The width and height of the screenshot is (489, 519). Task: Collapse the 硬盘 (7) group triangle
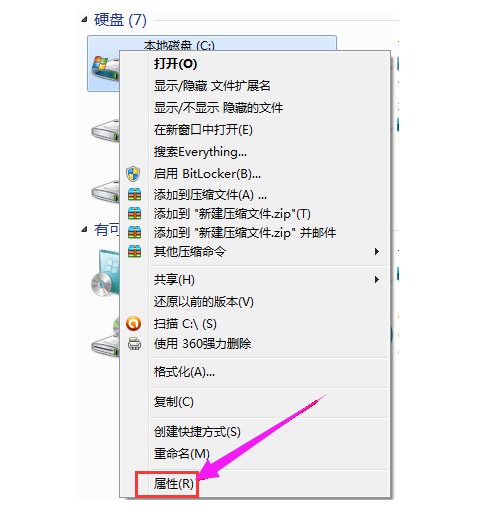[85, 20]
